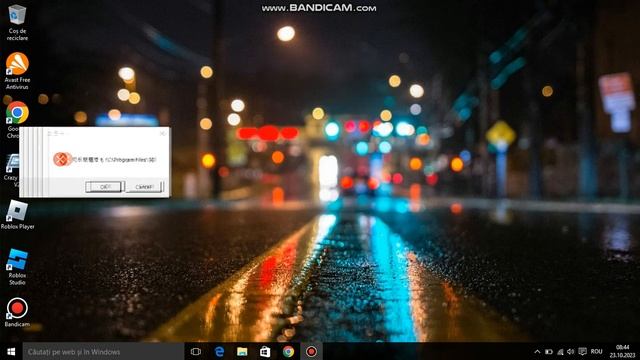
Task: Open File Explorer from the taskbar
Action: coord(242,351)
